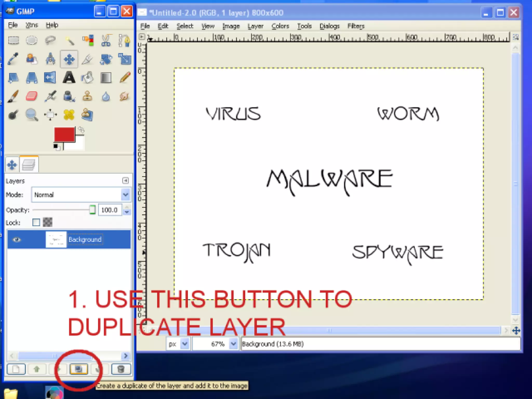Create a new layer button
The height and width of the screenshot is (399, 532).
point(16,369)
